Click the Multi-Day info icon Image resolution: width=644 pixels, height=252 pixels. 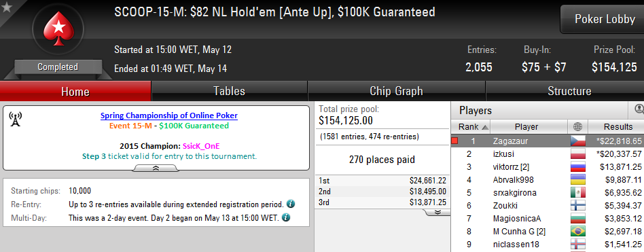[x=286, y=217]
